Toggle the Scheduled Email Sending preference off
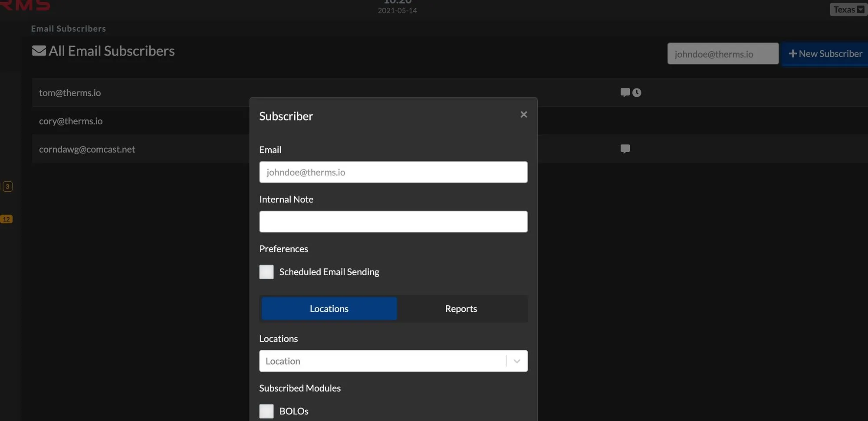This screenshot has height=421, width=868. 266,272
